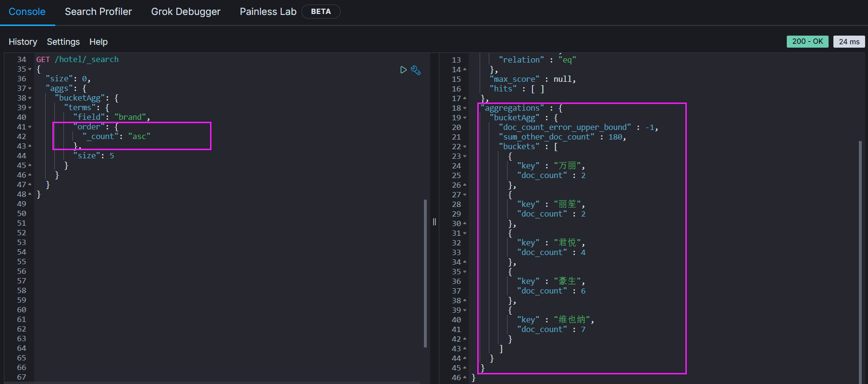Open the History panel

23,42
